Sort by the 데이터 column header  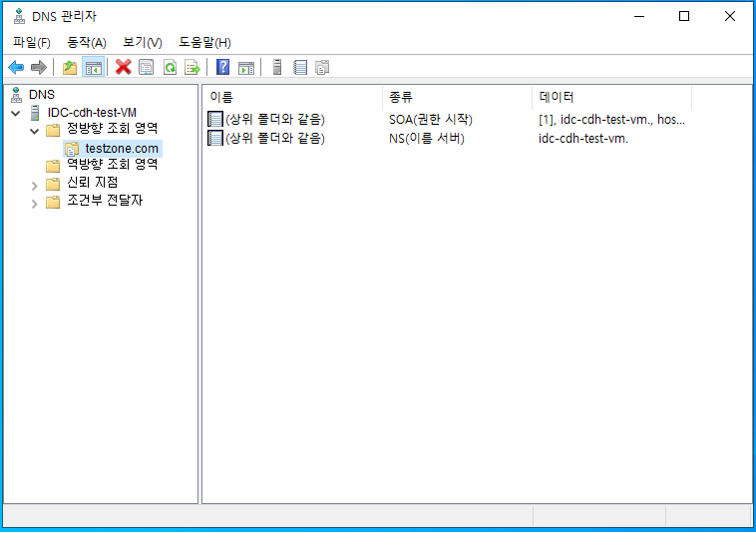611,97
